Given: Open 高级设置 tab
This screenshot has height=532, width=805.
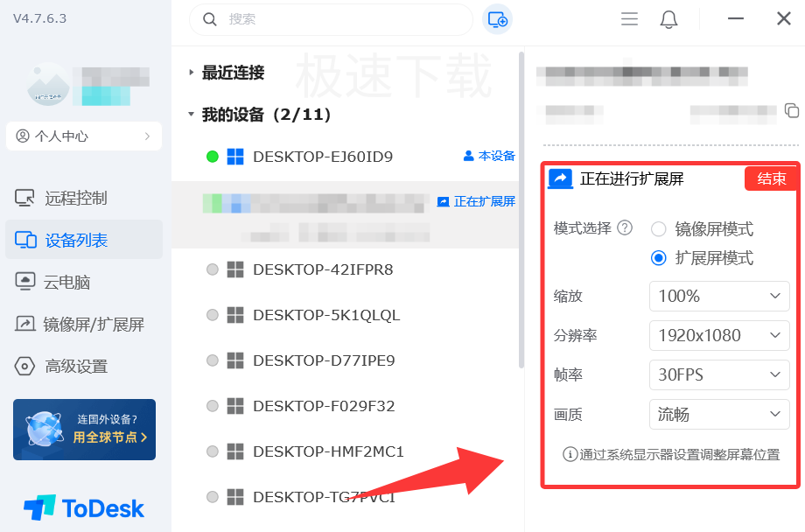Looking at the screenshot, I should (x=84, y=366).
